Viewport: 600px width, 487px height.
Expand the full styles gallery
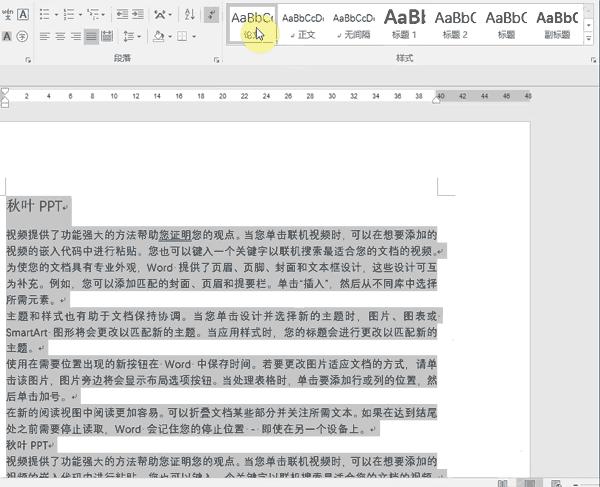click(589, 39)
